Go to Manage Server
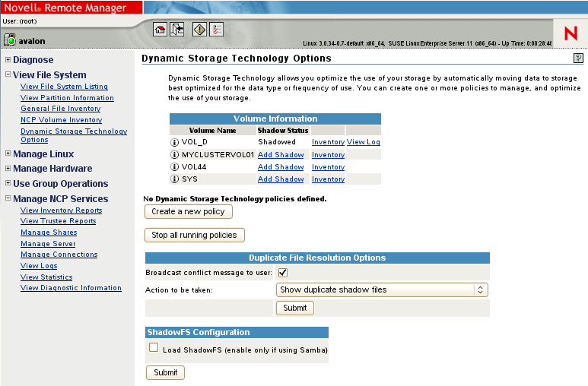The image size is (588, 386). pos(48,244)
